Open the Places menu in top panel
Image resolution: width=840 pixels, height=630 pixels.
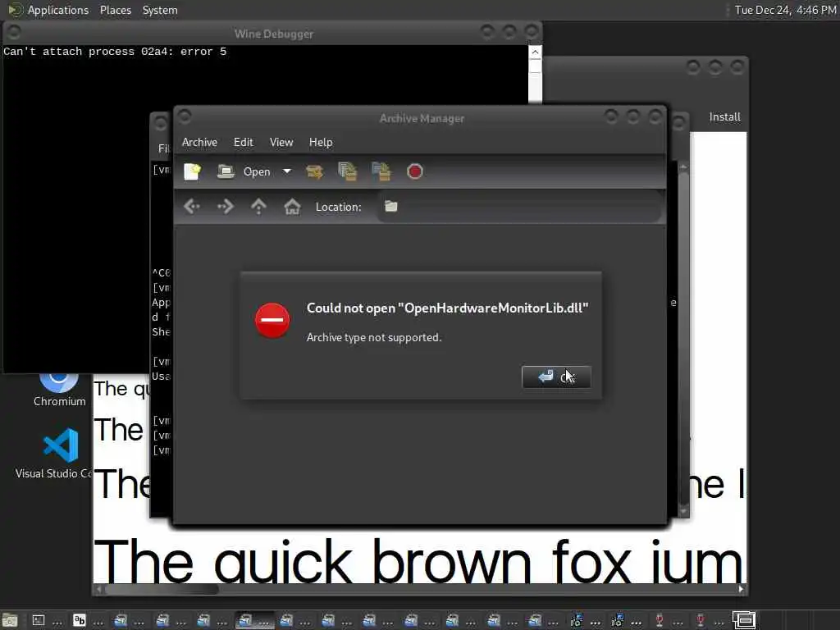(115, 10)
